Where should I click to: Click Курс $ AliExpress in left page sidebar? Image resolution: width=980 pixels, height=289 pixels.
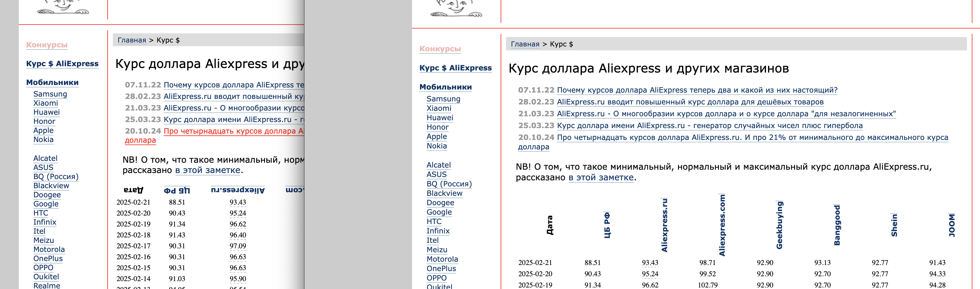pyautogui.click(x=62, y=63)
